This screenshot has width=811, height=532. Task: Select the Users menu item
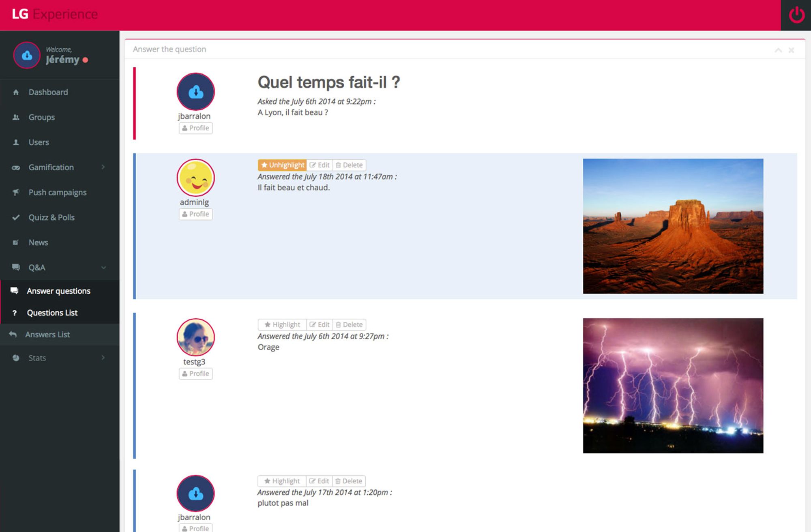point(39,142)
